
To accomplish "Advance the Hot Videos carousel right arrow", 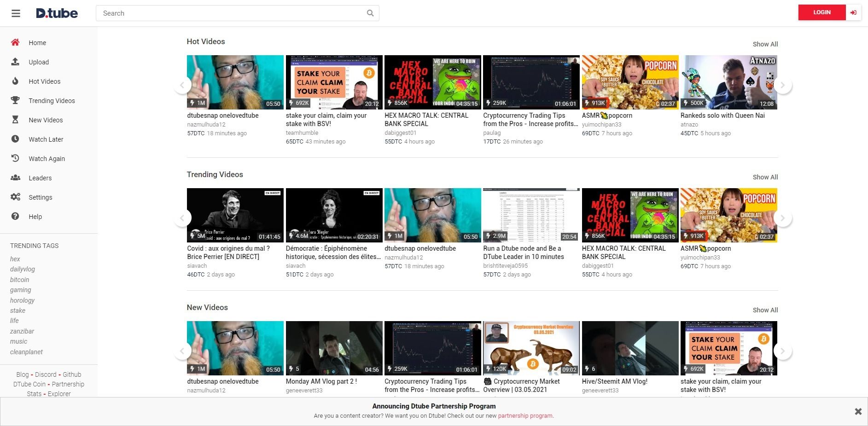I will coord(782,85).
